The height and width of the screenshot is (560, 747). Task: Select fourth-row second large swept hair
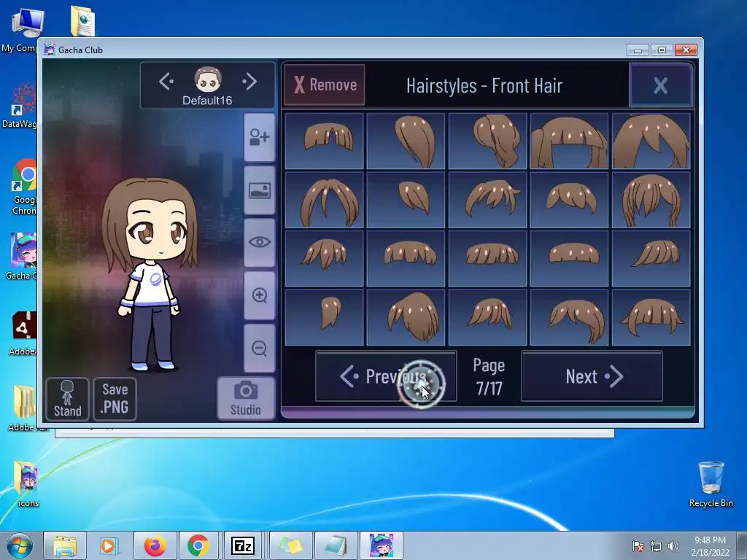click(406, 318)
